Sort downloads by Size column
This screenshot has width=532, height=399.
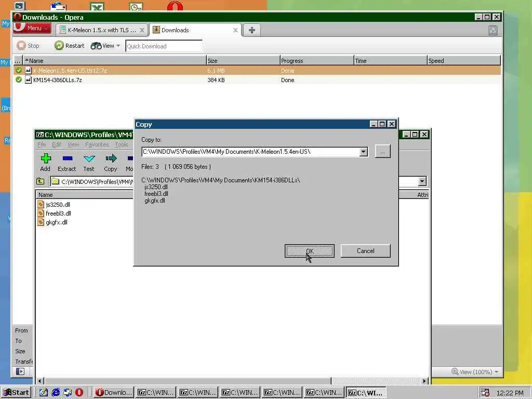243,60
